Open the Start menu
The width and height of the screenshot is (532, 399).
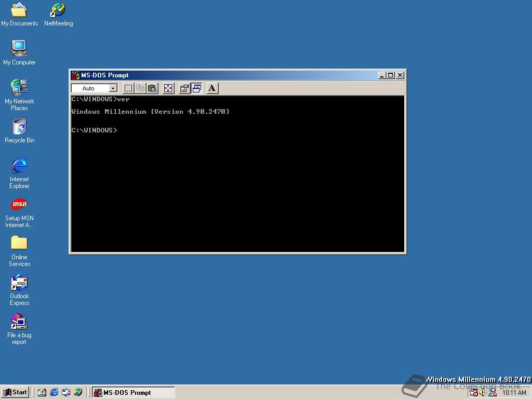(x=15, y=393)
